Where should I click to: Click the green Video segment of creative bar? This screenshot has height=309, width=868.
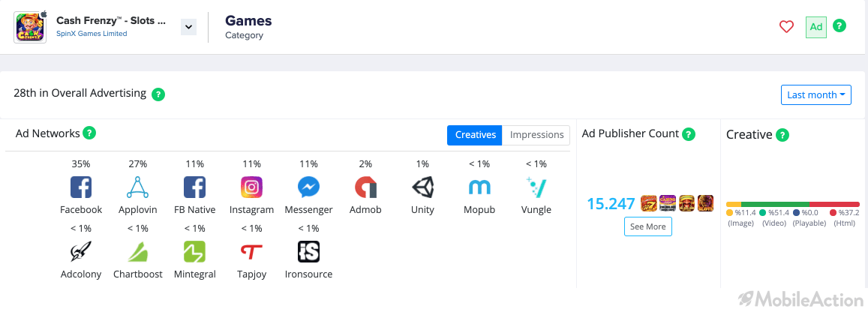pos(775,204)
